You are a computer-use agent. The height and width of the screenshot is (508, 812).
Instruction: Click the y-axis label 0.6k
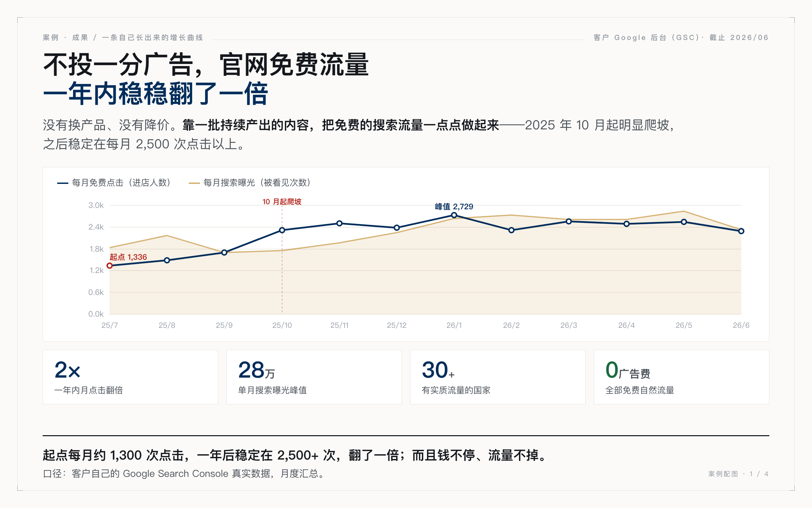[96, 292]
